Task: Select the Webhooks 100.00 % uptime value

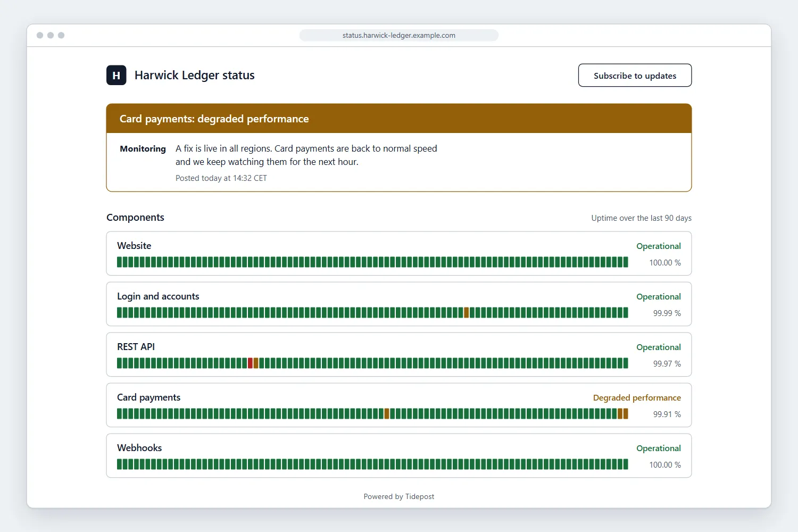Action: [665, 465]
